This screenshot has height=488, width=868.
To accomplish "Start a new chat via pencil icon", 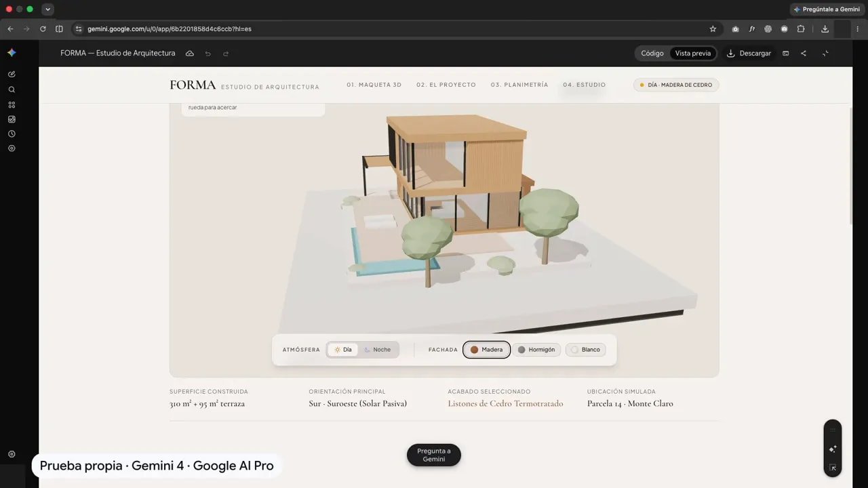I will (x=12, y=74).
